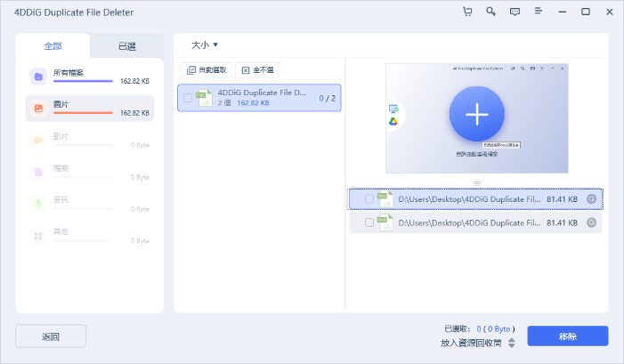
Task: Close the 4DDiG window
Action: [609, 12]
